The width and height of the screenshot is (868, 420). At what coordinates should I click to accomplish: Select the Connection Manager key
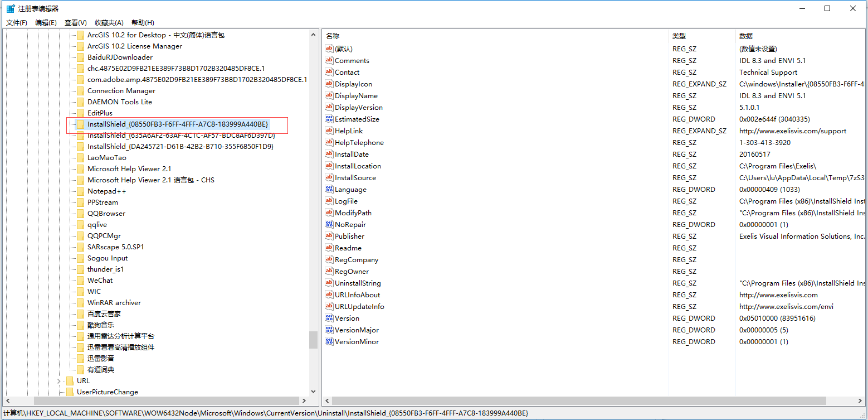[x=121, y=91]
